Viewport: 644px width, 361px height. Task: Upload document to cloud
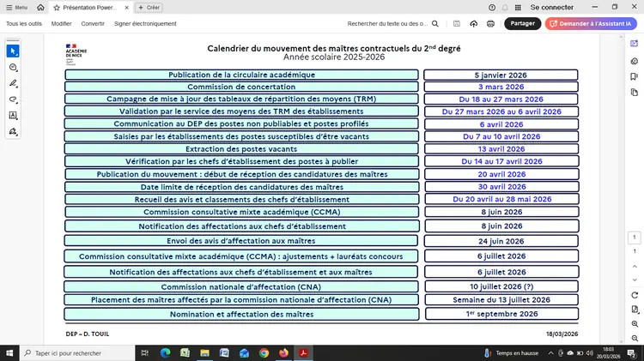pos(473,24)
